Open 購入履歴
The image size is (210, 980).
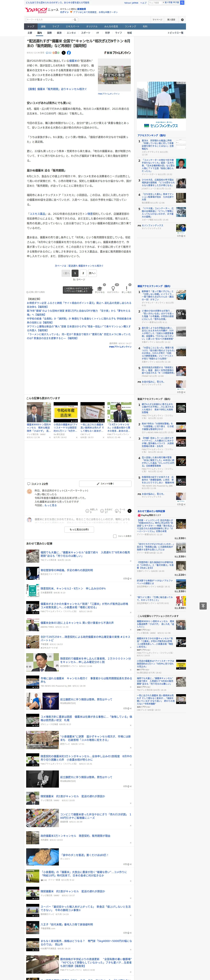[171, 20]
